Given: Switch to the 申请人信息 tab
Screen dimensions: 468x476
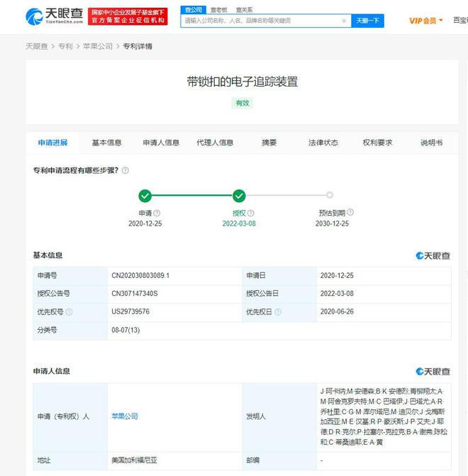Looking at the screenshot, I should [161, 143].
